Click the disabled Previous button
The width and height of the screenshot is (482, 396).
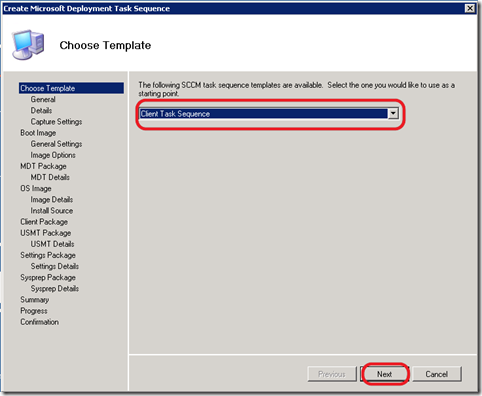point(332,374)
